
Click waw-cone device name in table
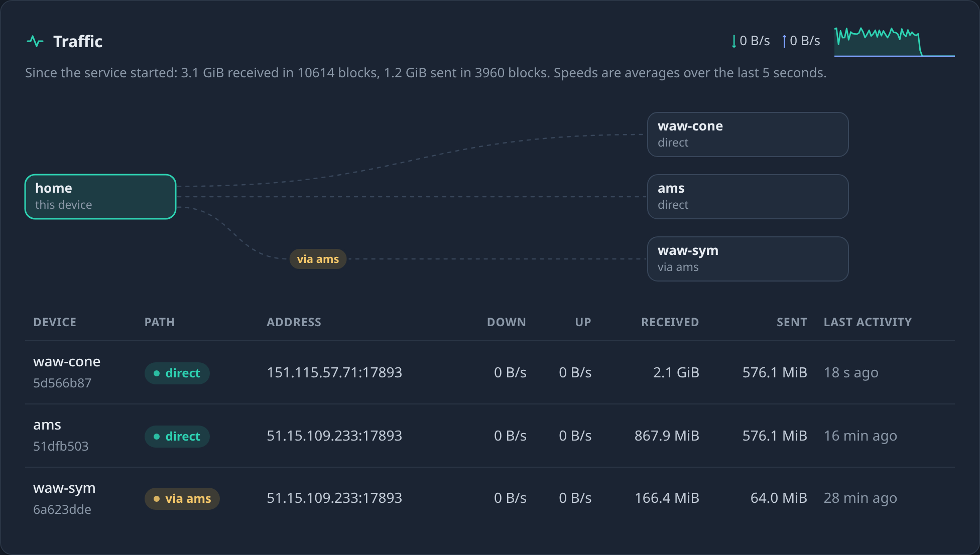[67, 361]
